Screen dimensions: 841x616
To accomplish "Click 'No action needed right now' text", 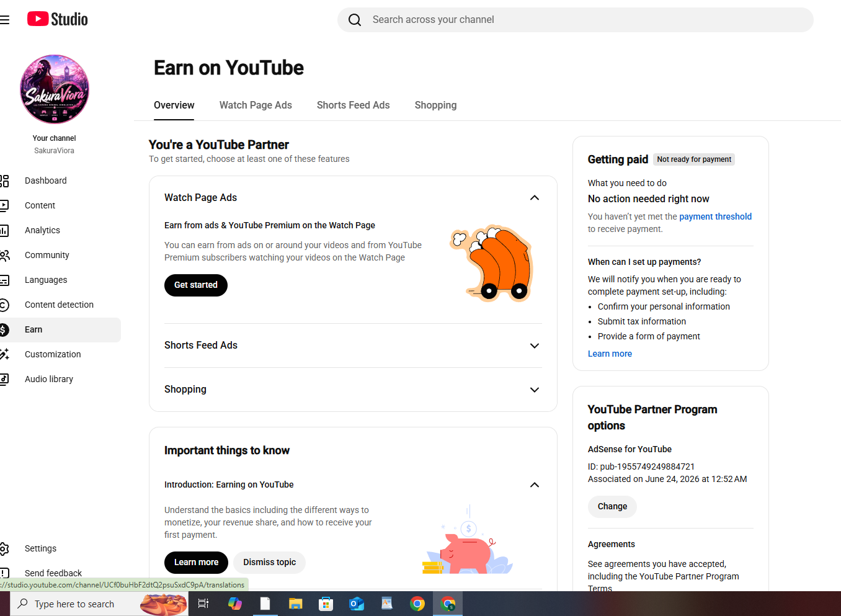I will (x=649, y=199).
